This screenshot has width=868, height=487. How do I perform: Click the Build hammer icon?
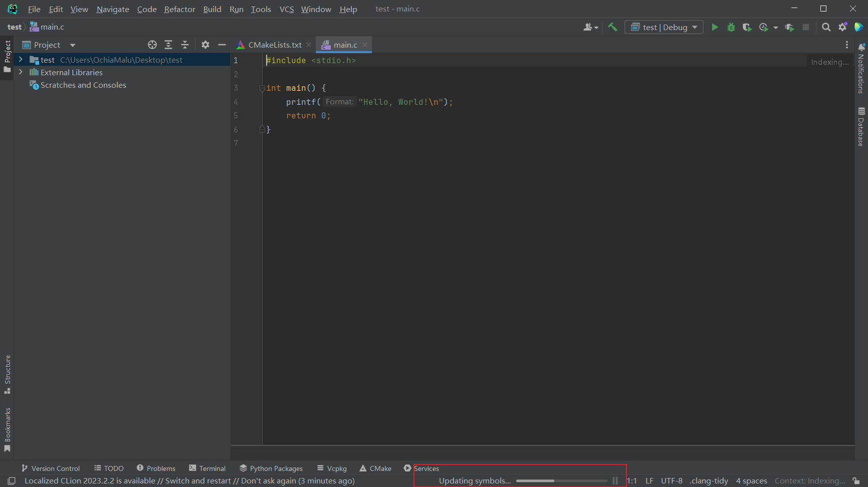(x=612, y=27)
